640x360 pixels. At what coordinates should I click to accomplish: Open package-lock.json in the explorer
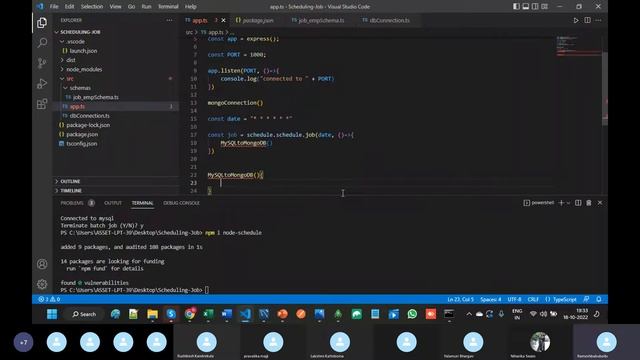116,125
